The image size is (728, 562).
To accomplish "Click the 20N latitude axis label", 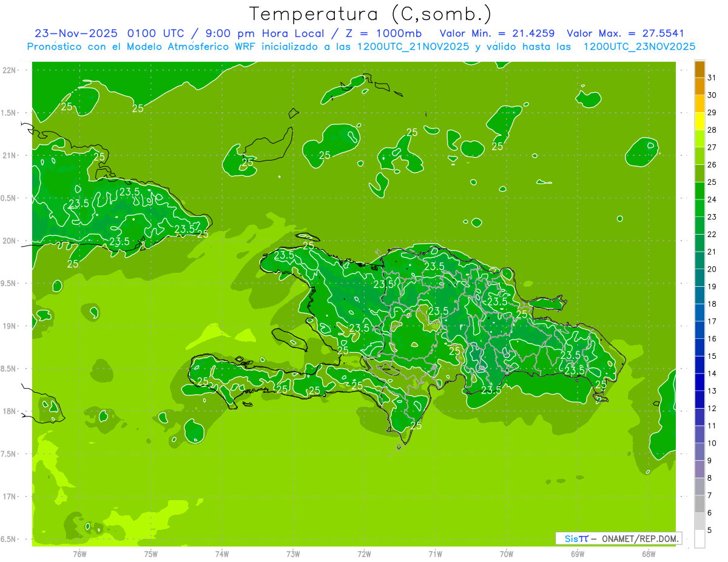I will pyautogui.click(x=10, y=241).
